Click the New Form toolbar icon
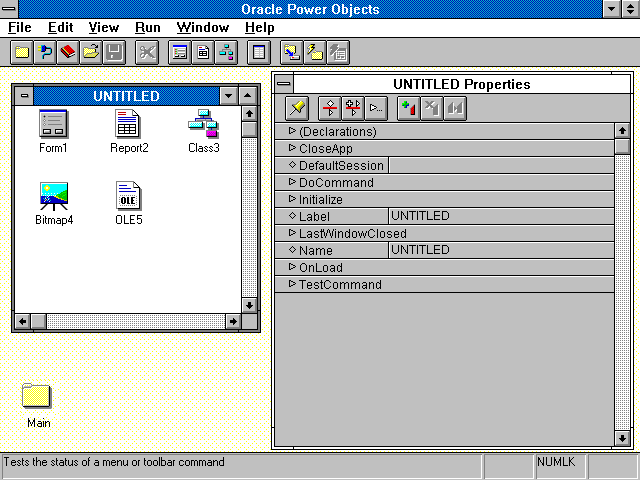The image size is (640, 480). (180, 52)
